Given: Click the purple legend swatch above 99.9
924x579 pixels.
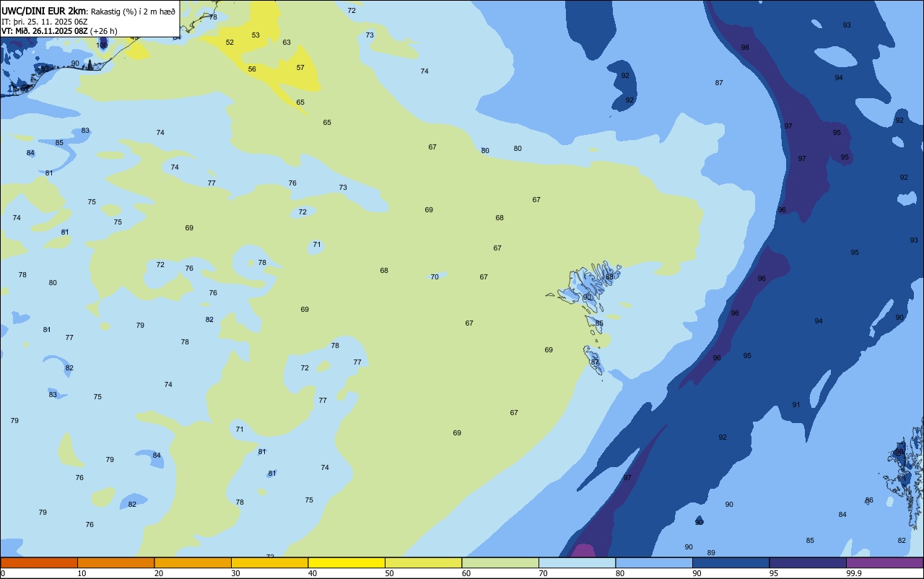Looking at the screenshot, I should [x=884, y=562].
